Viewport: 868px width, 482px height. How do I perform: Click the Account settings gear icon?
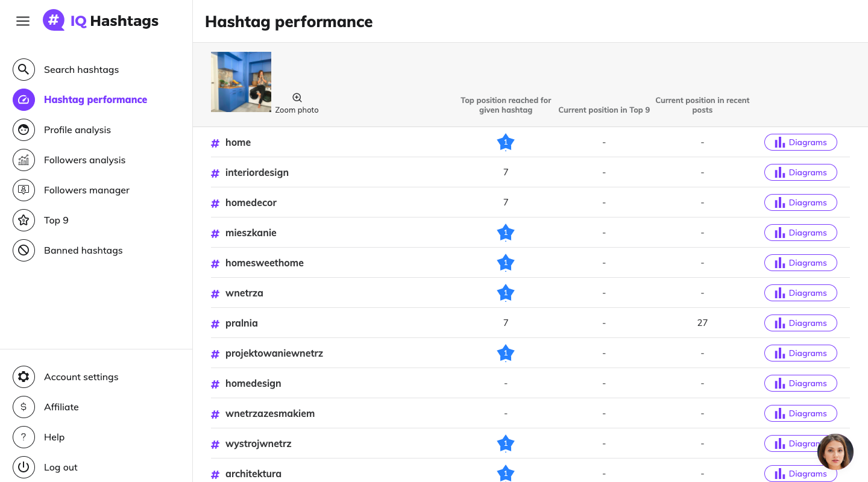pyautogui.click(x=24, y=377)
